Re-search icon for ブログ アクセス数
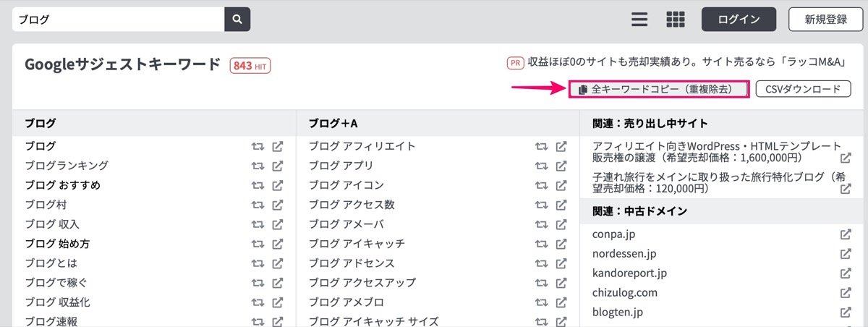 point(541,205)
